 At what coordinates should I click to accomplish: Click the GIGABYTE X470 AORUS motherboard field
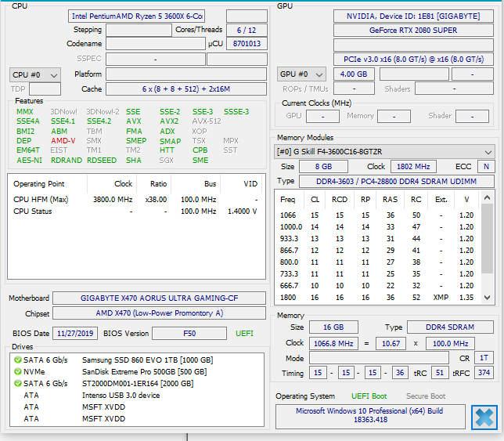point(160,298)
